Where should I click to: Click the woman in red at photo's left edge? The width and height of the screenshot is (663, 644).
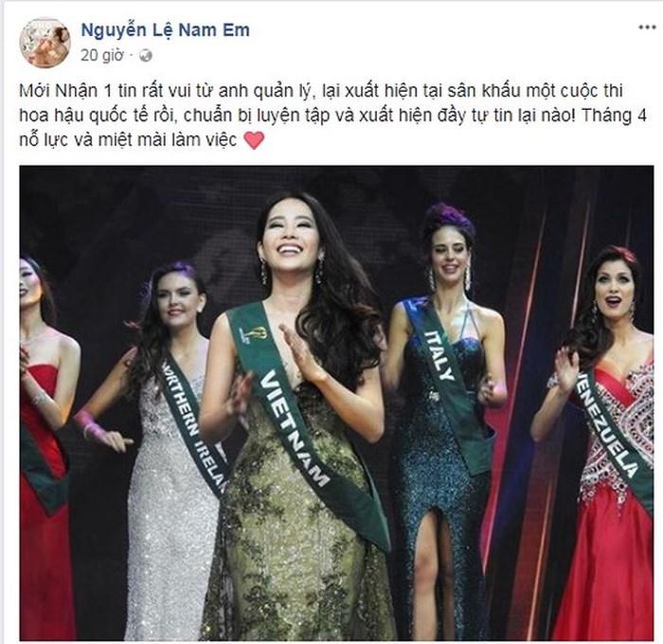43,446
